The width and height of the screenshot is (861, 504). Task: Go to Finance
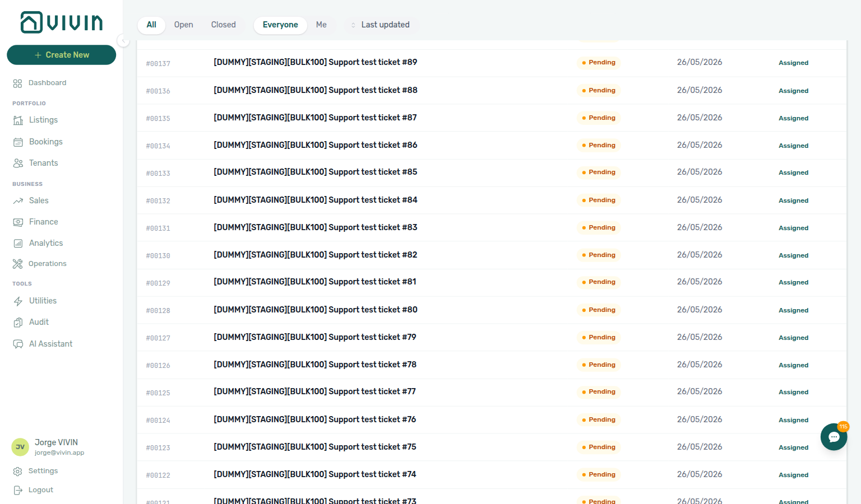point(43,222)
